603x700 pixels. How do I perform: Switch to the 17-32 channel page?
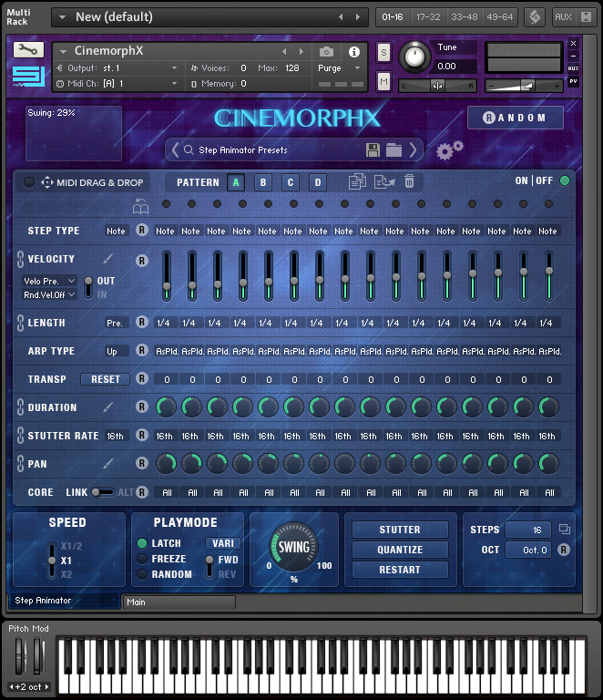pyautogui.click(x=428, y=17)
